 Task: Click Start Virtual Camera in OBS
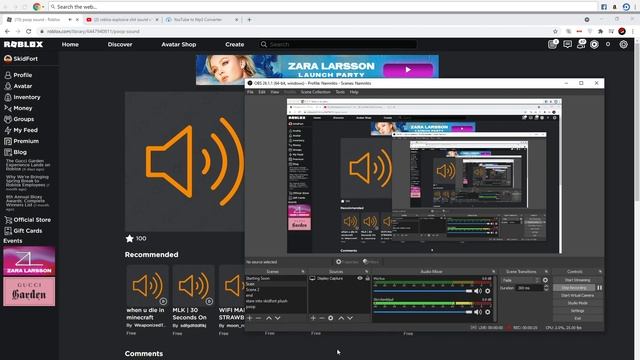coord(577,296)
